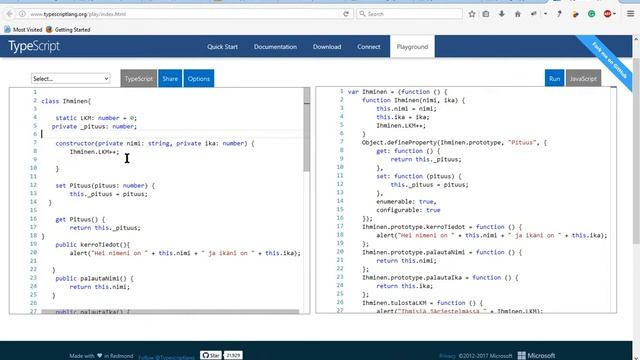Open the Most Visited bookmarks folder
Viewport: 640px width, 360px height.
23,29
